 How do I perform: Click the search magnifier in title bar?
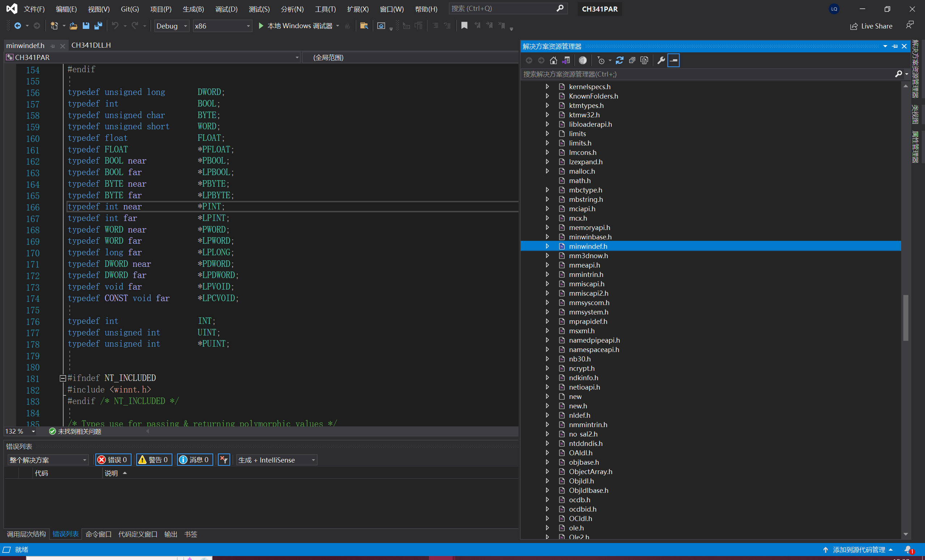tap(560, 8)
